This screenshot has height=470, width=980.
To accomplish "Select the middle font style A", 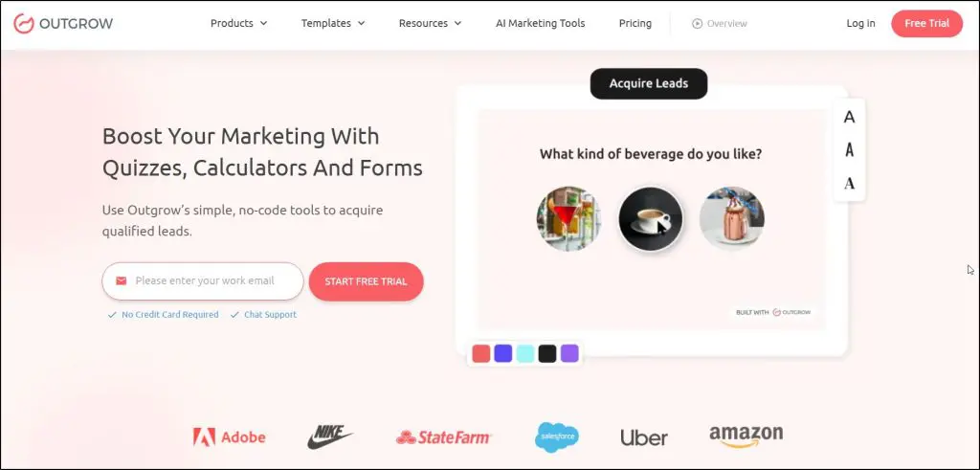I will pos(849,150).
